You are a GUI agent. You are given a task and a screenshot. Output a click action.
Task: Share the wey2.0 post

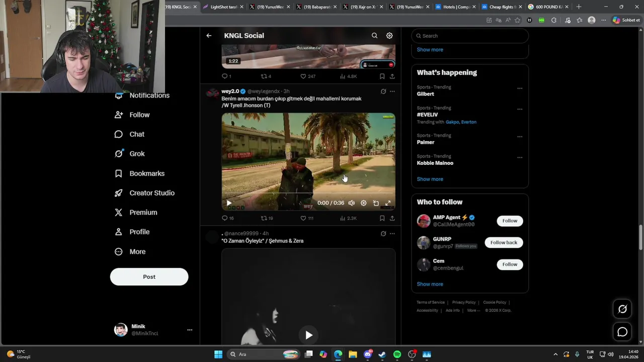point(392,218)
